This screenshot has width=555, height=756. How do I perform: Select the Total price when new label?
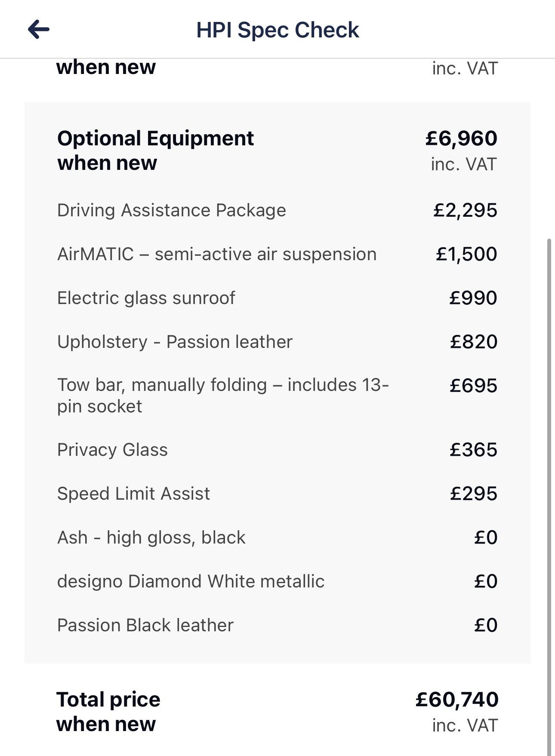108,712
